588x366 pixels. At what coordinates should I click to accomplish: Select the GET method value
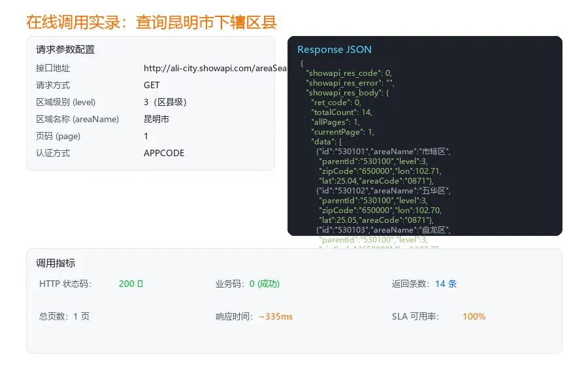coord(152,85)
